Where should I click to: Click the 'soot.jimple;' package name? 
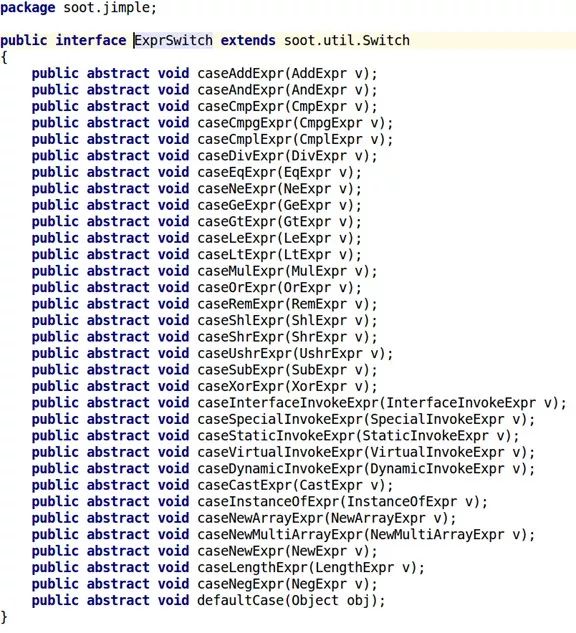(110, 8)
